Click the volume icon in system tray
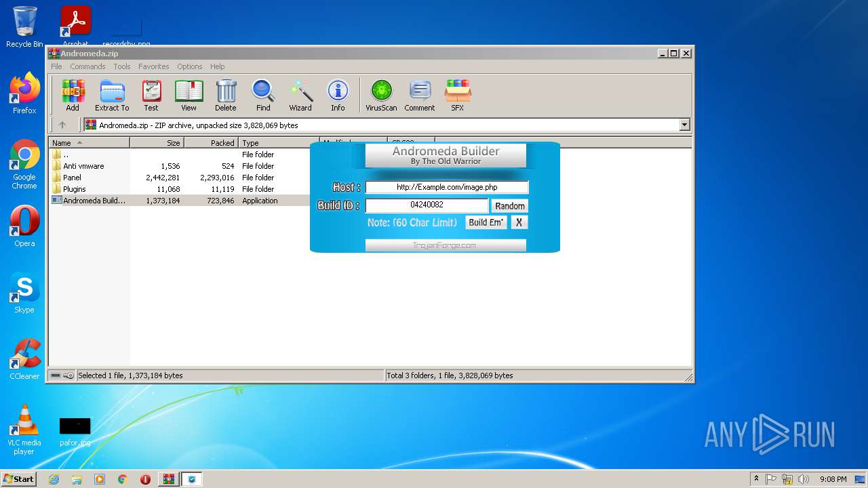The width and height of the screenshot is (868, 488). (804, 479)
